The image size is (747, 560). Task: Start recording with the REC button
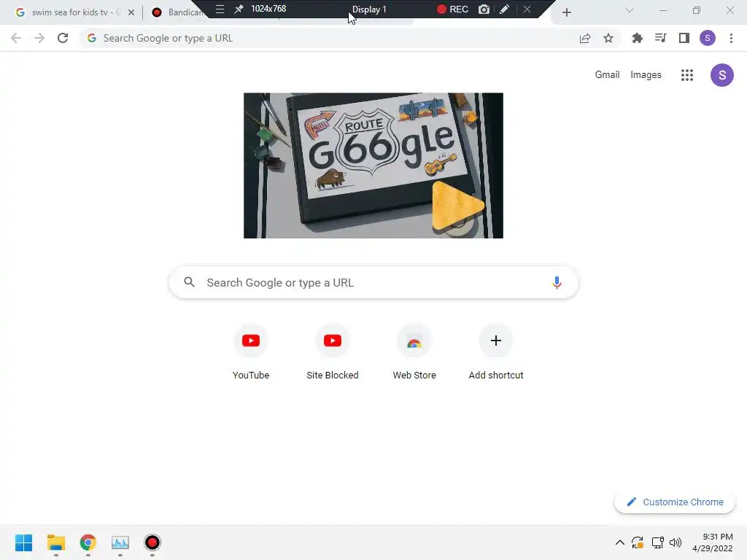pyautogui.click(x=452, y=9)
